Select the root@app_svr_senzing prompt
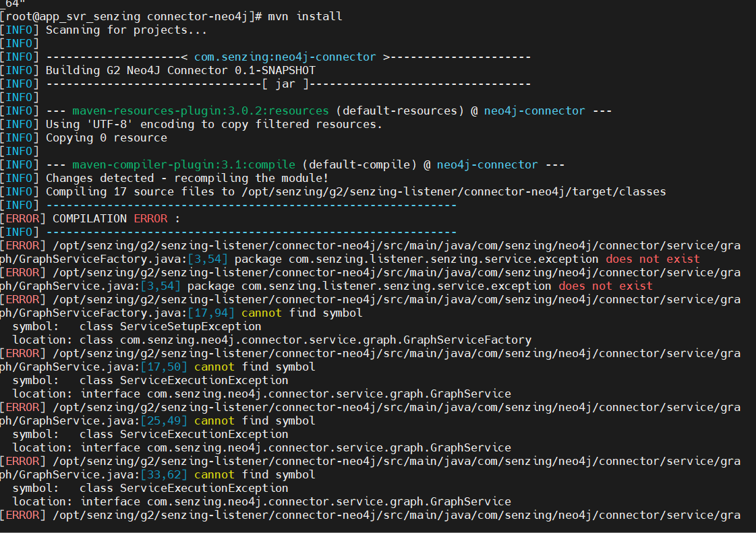The image size is (756, 533). pyautogui.click(x=73, y=16)
